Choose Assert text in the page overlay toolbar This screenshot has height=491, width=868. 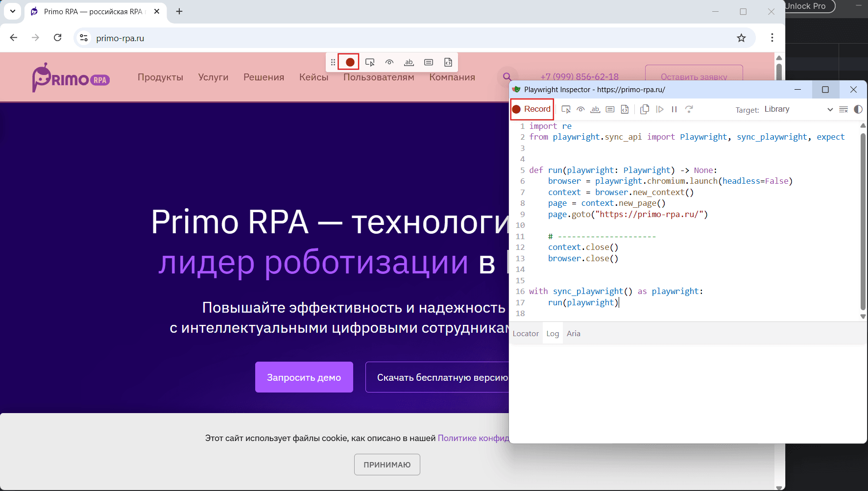[x=409, y=62]
